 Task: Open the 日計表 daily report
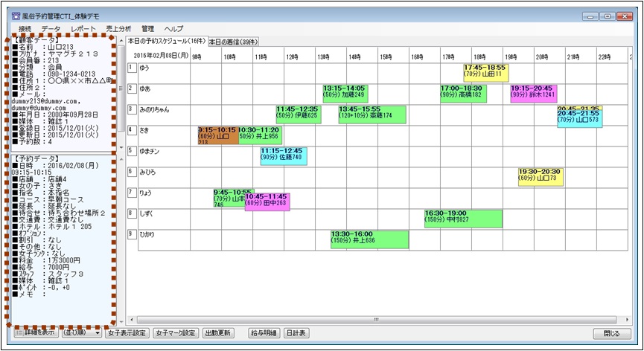(298, 333)
